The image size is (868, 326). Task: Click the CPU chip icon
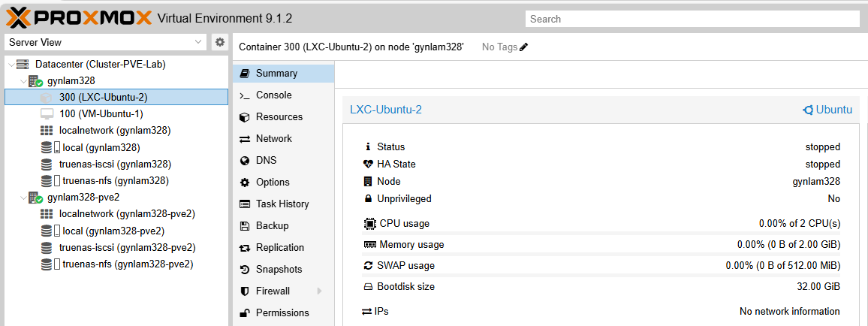point(369,224)
